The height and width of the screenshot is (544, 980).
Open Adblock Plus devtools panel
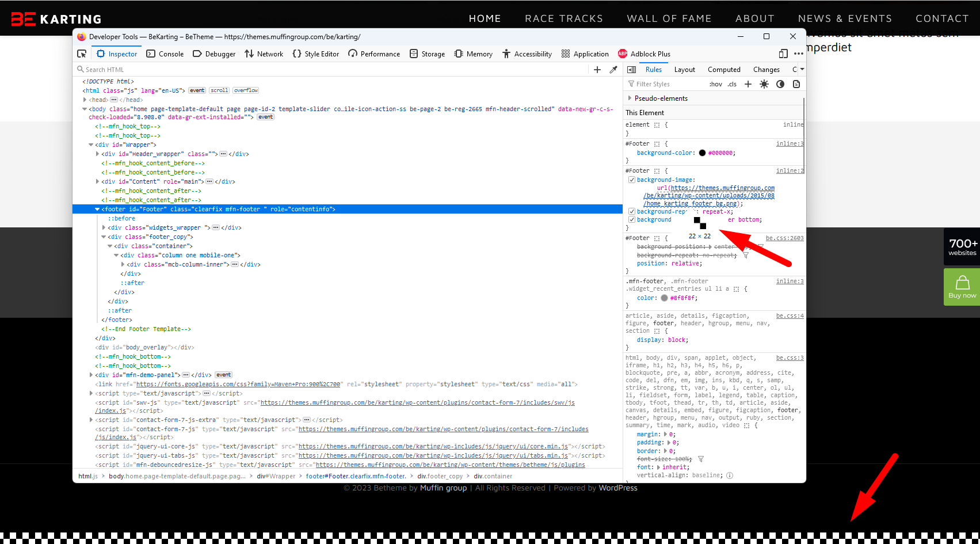pos(644,54)
